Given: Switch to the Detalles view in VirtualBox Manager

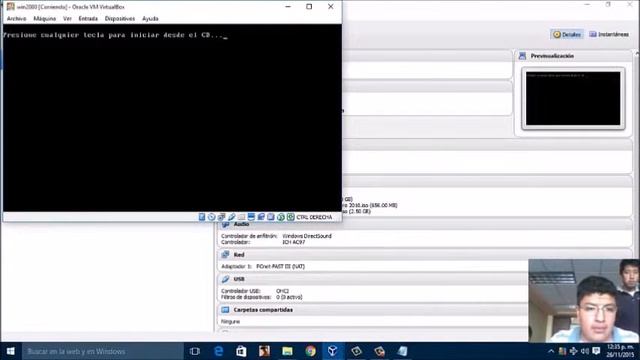Looking at the screenshot, I should point(567,35).
